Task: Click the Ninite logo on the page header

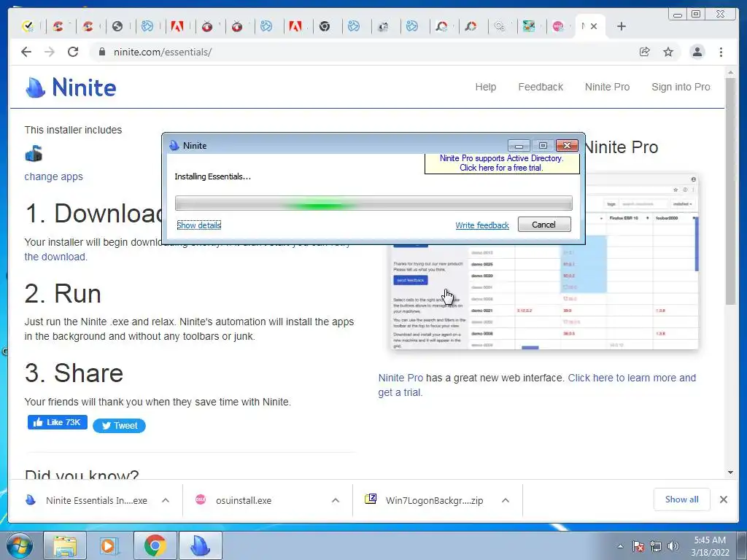Action: [x=71, y=87]
